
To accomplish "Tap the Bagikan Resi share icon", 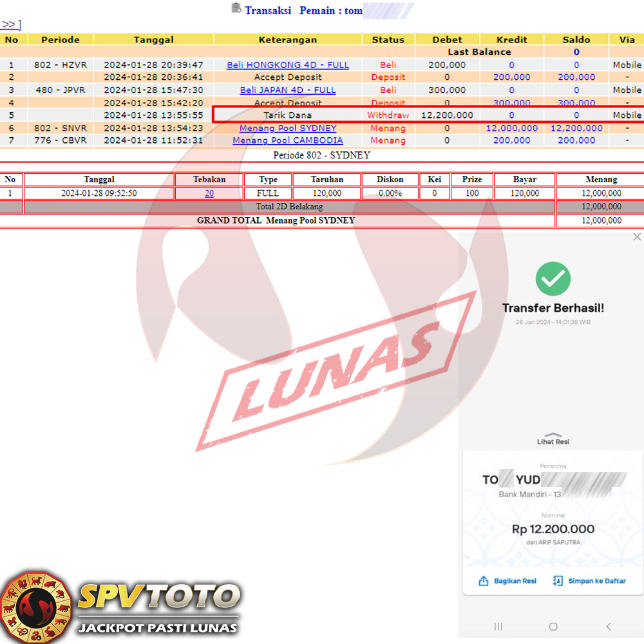I will tap(484, 581).
